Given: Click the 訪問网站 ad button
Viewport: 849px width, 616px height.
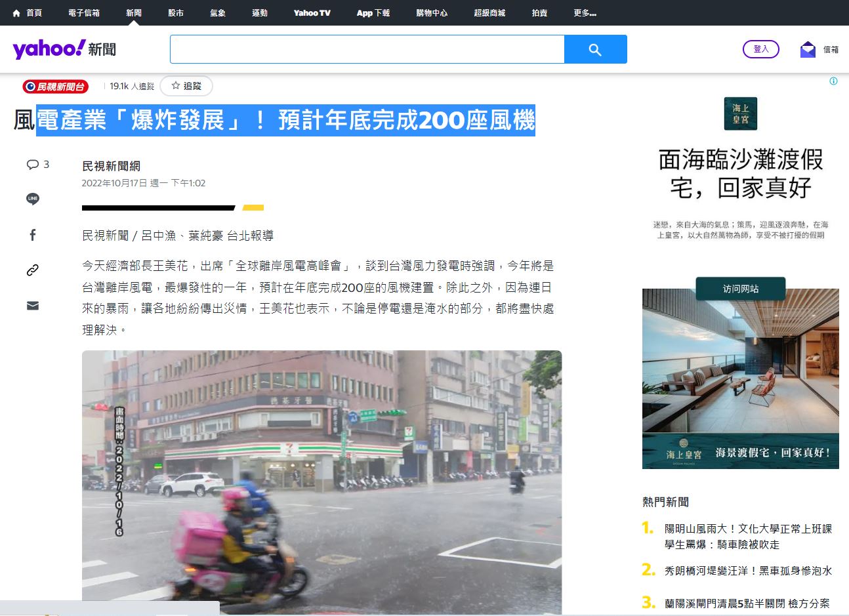Looking at the screenshot, I should 741,289.
